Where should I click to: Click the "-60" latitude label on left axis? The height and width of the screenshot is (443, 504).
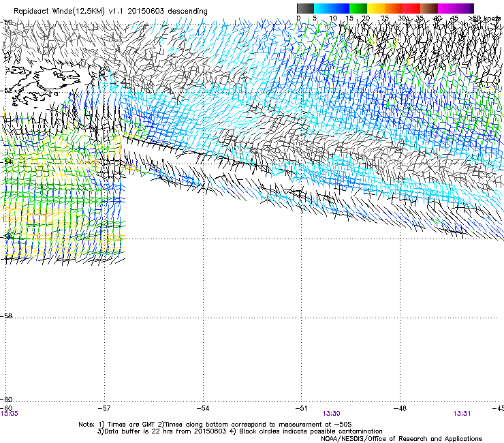coord(6,399)
